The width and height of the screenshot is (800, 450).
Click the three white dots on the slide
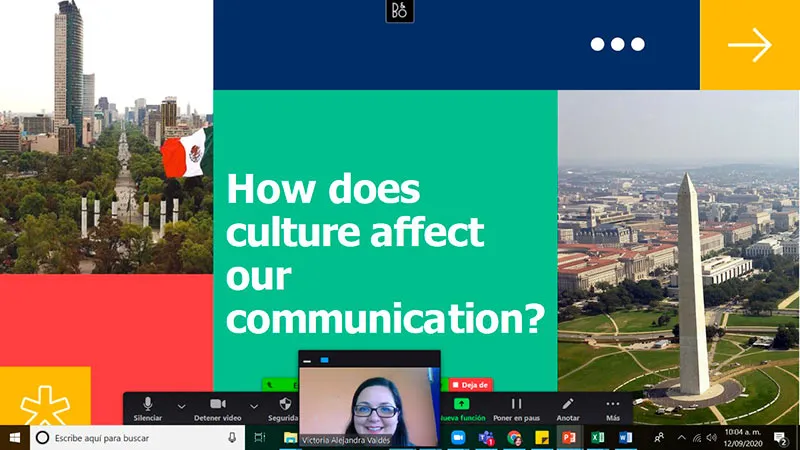617,44
